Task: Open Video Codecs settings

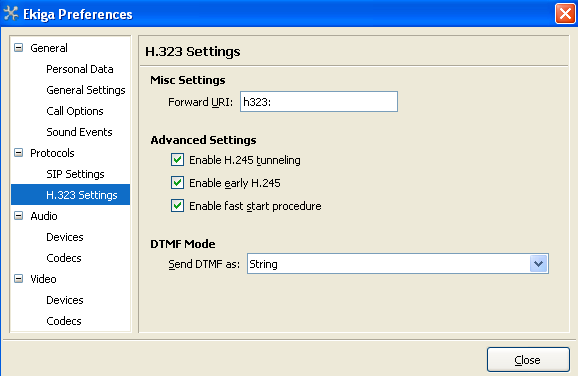Action: 64,321
